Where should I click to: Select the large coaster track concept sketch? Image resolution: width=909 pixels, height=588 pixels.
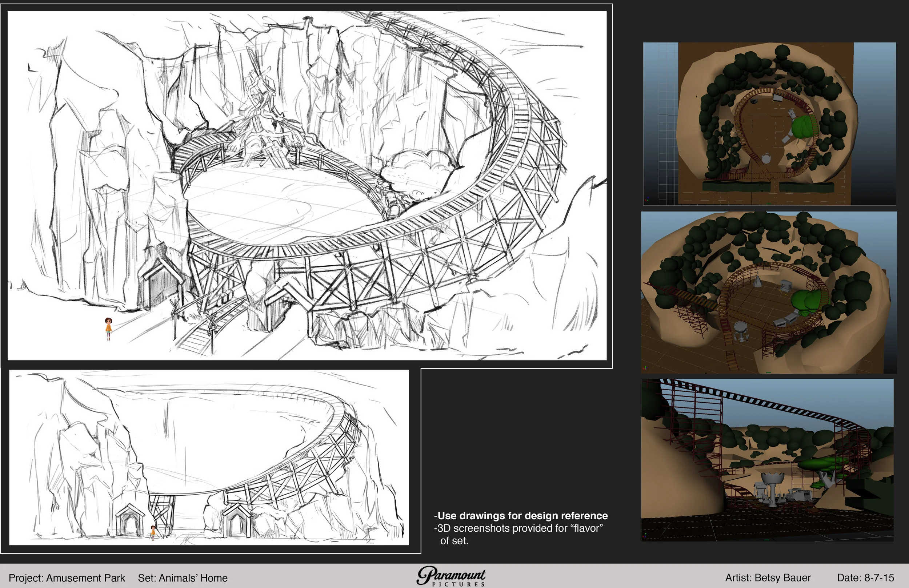307,185
